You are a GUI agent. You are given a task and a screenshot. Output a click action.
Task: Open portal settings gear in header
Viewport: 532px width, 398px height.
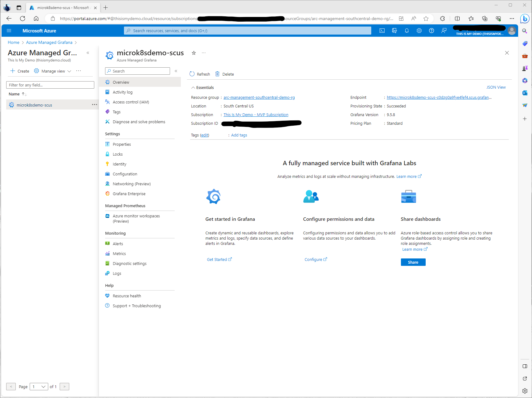[x=419, y=31]
